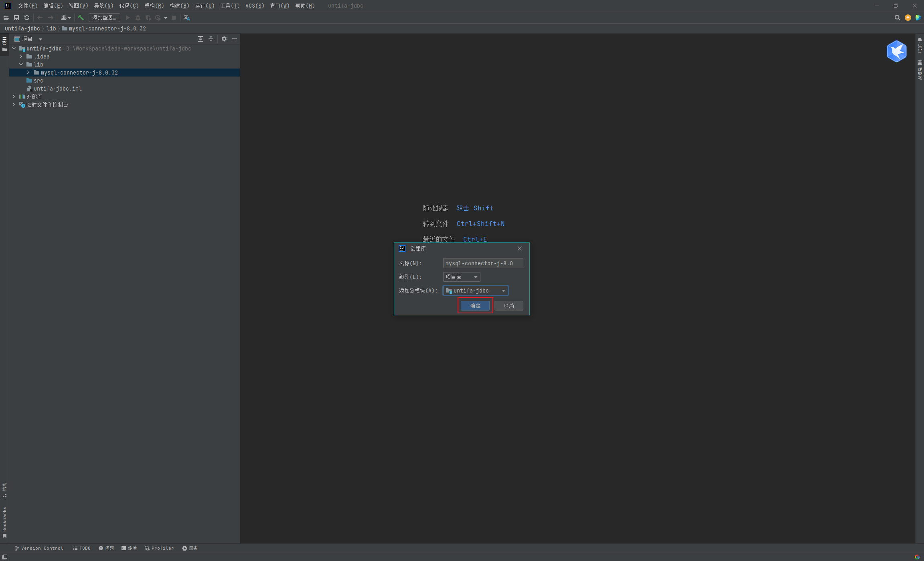Click the blue bird floating widget

[897, 51]
